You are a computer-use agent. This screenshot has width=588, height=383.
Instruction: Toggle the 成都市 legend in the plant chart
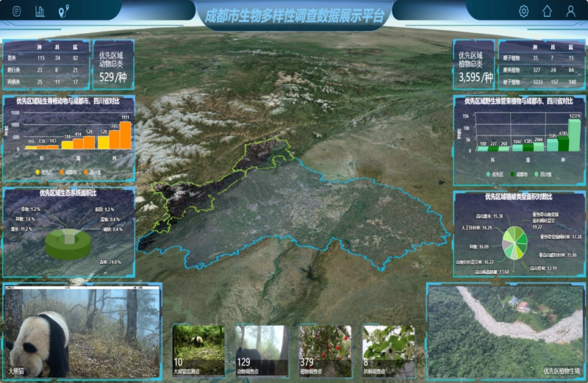click(519, 174)
